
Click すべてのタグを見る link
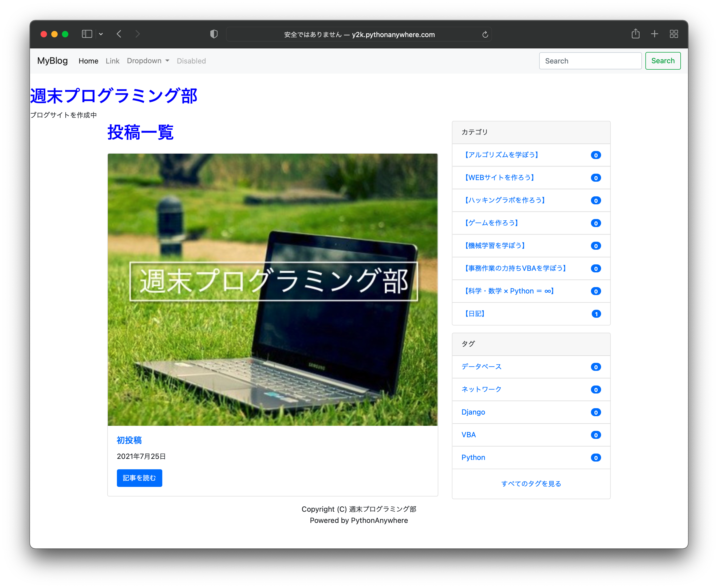pos(531,484)
